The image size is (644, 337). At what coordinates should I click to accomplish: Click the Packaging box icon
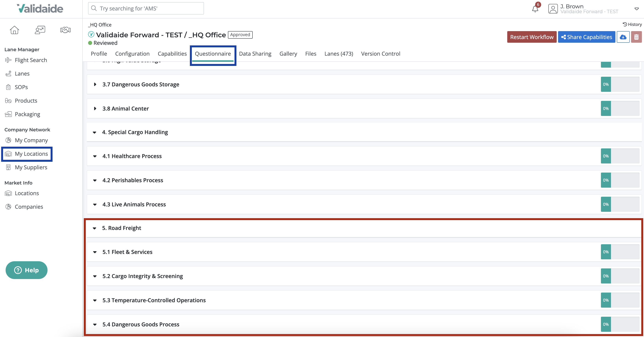tap(8, 114)
